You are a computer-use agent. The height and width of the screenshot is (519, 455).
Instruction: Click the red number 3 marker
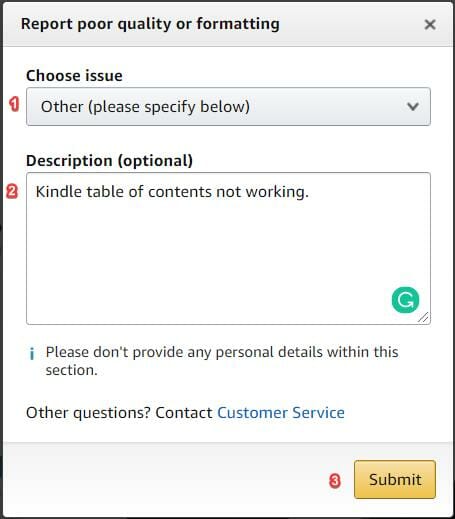335,481
